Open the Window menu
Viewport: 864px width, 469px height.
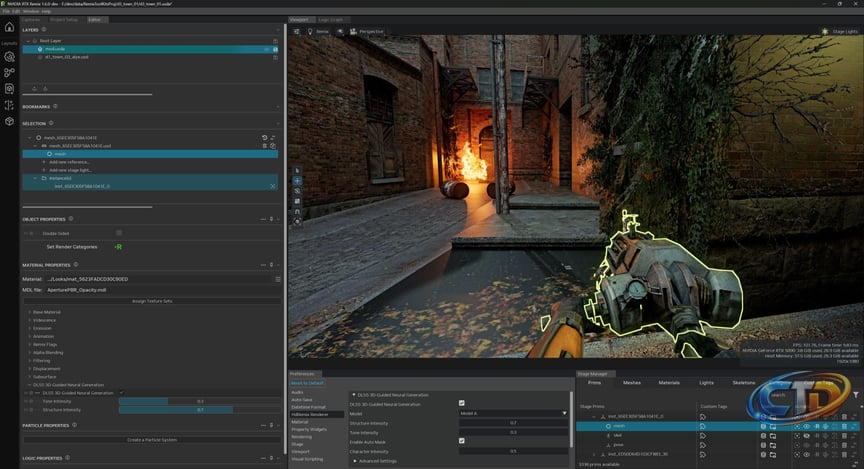(x=31, y=11)
